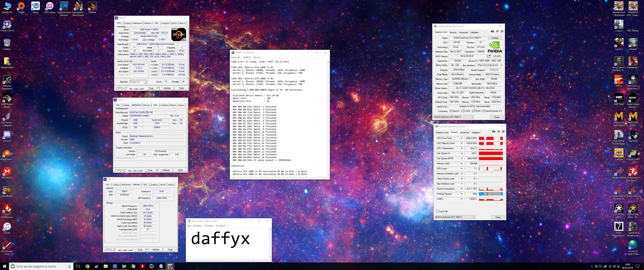The image size is (644, 270).
Task: Open the Origin desktop shortcut
Action: [21, 7]
